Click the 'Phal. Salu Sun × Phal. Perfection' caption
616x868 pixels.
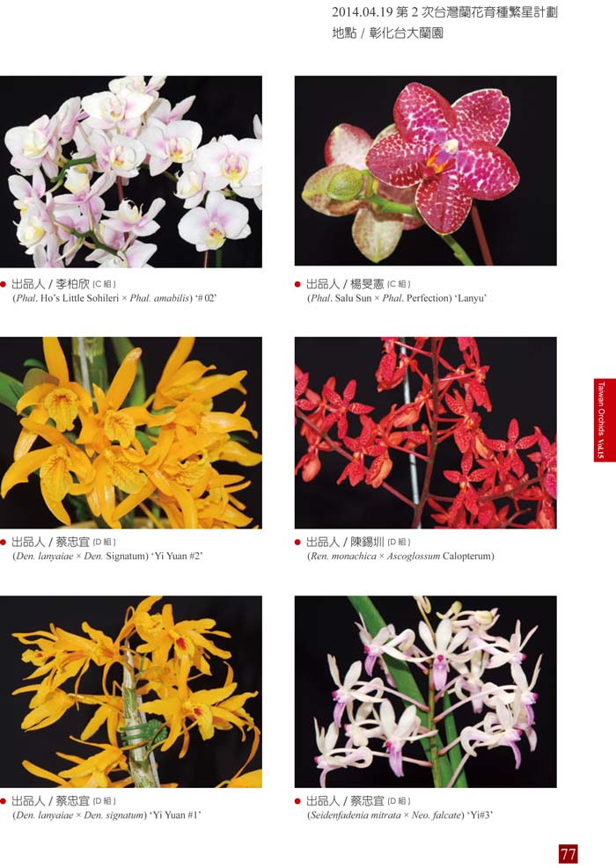tap(397, 298)
